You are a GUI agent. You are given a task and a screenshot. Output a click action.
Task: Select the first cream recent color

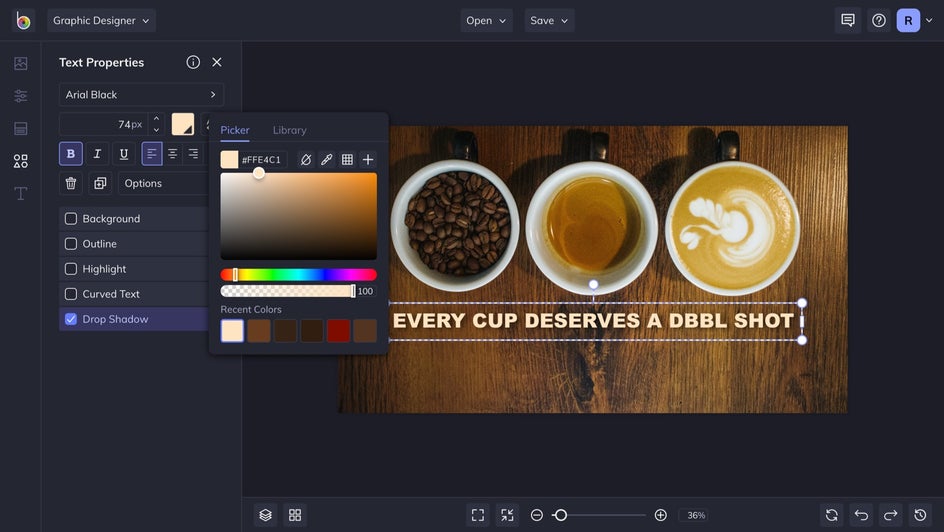pos(232,331)
